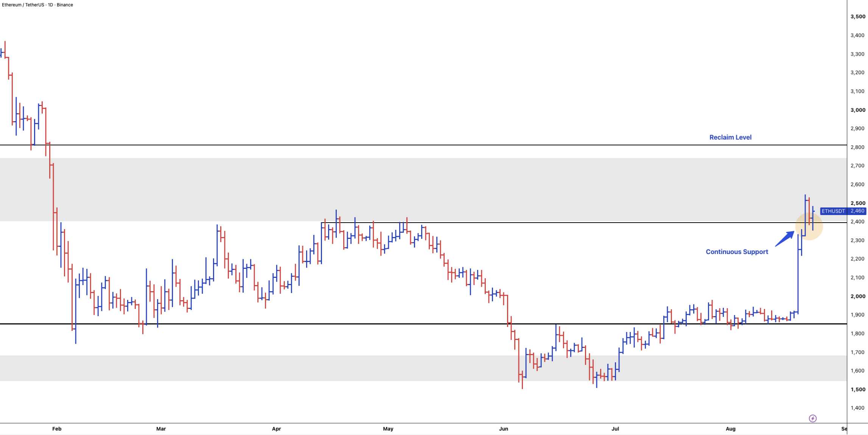Select the 2,000 price axis value
This screenshot has width=868, height=435.
point(858,296)
